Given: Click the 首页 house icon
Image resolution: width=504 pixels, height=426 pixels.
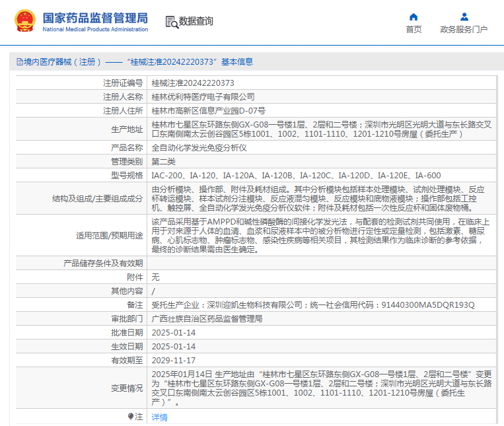Looking at the screenshot, I should pyautogui.click(x=414, y=17).
